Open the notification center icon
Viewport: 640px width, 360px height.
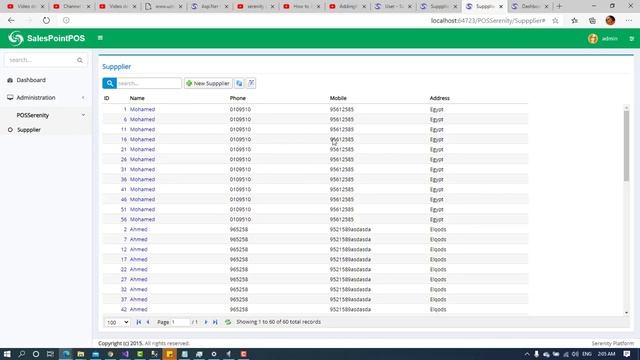coord(627,354)
